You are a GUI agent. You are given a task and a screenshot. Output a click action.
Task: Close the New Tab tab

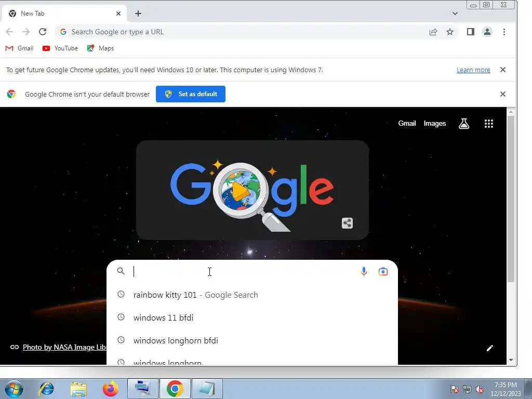point(118,14)
